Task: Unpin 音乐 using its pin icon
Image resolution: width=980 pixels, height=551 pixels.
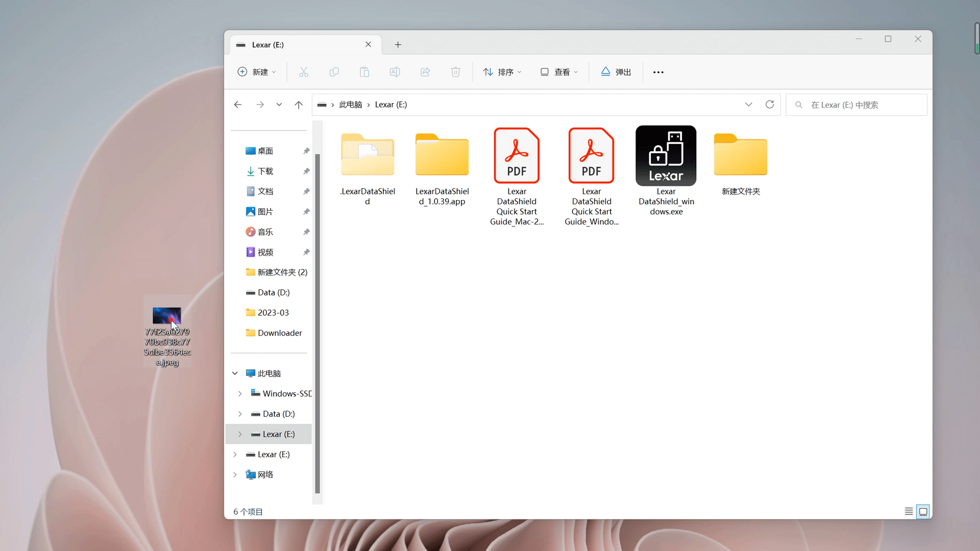Action: pyautogui.click(x=306, y=232)
